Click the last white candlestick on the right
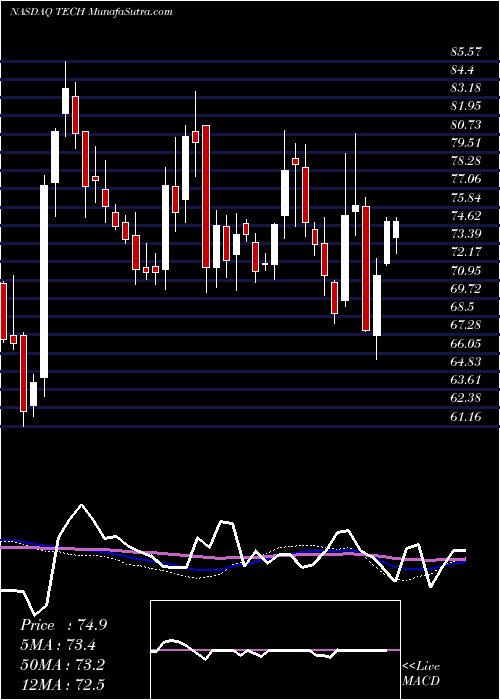The image size is (500, 700). 396,229
